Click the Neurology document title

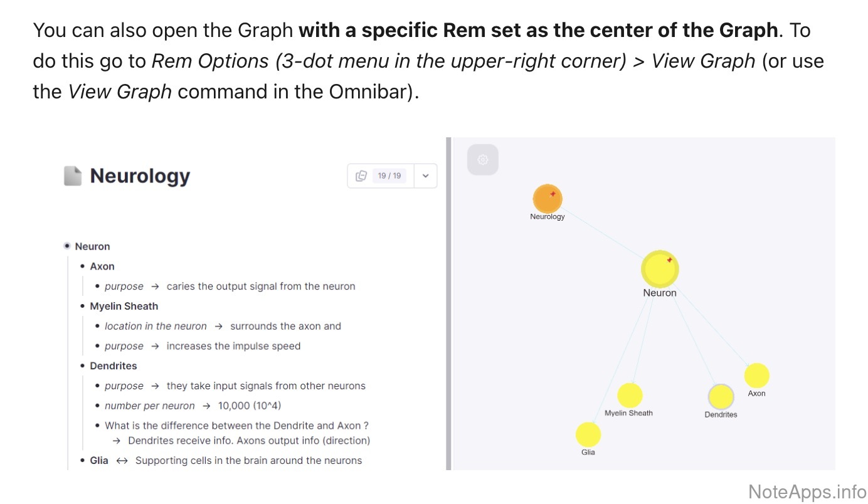pyautogui.click(x=140, y=176)
